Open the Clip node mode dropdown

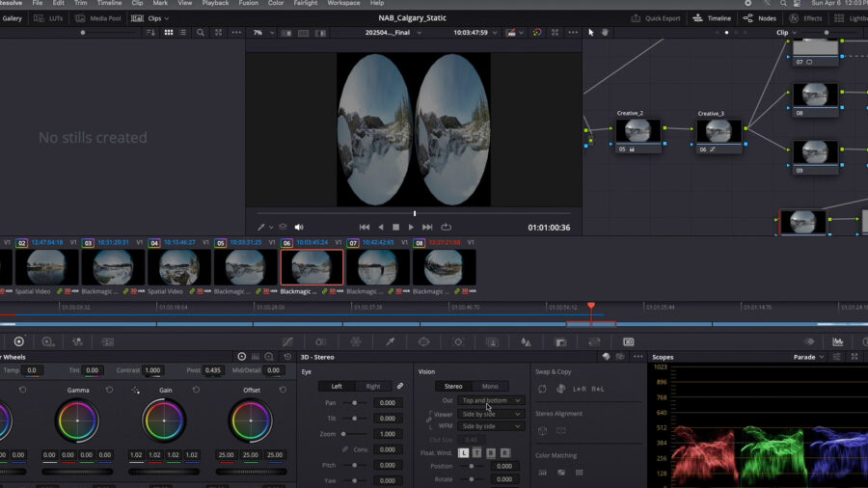point(786,33)
